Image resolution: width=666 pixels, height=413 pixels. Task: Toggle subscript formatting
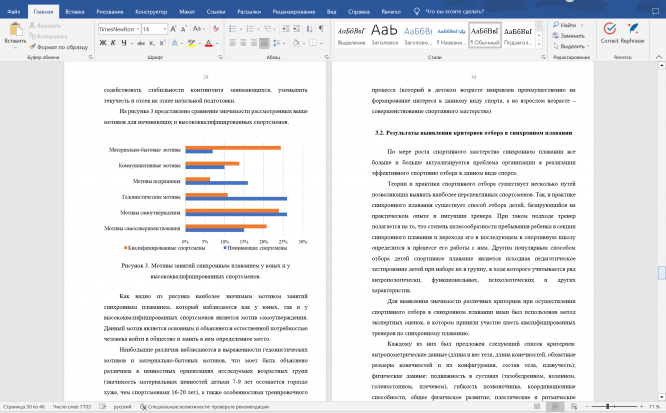click(x=152, y=43)
